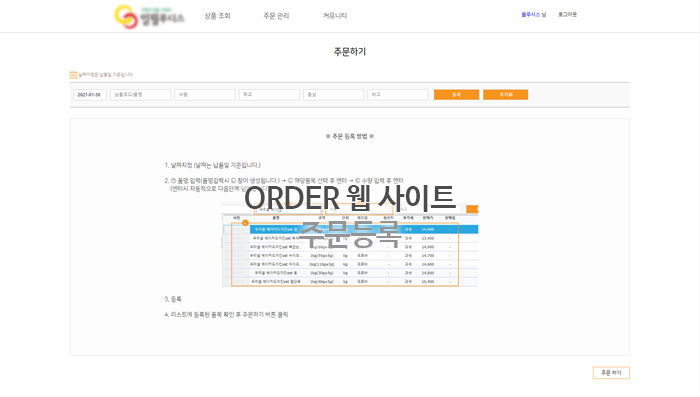
Task: Click the 로그아웃 link
Action: pos(567,15)
